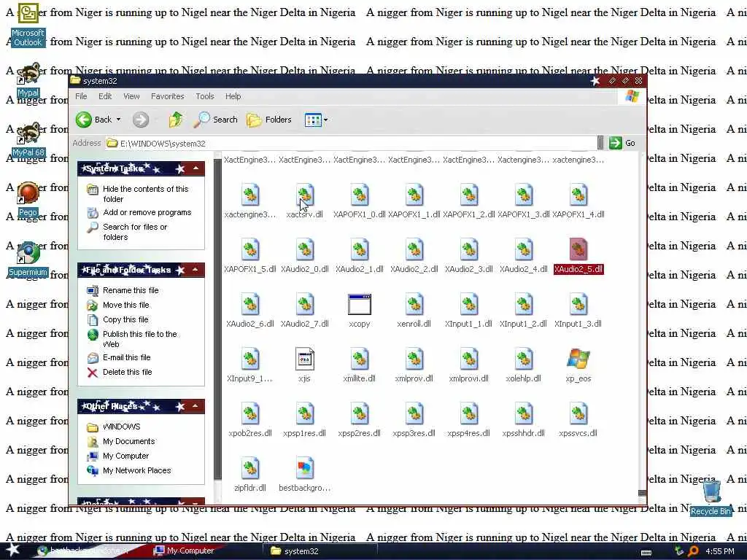Viewport: 747px width, 560px height.
Task: Click E-mail this file
Action: coord(126,357)
